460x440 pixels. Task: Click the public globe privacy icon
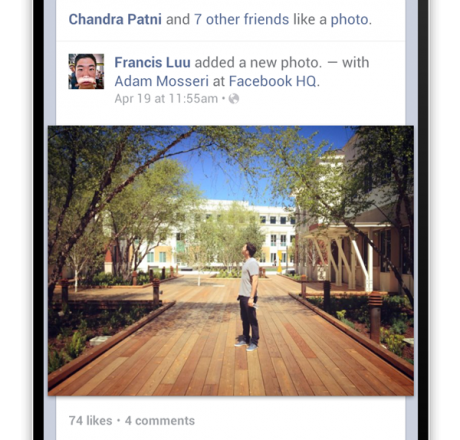tap(234, 99)
